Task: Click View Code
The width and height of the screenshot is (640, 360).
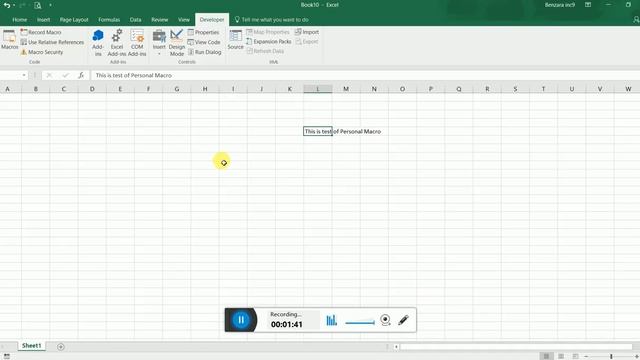Action: tap(204, 42)
